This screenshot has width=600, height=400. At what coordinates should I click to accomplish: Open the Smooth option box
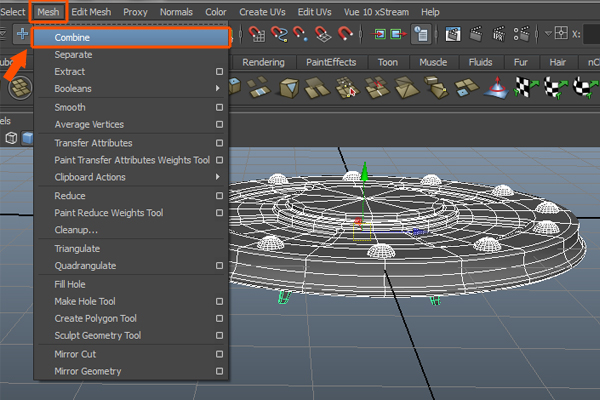219,107
